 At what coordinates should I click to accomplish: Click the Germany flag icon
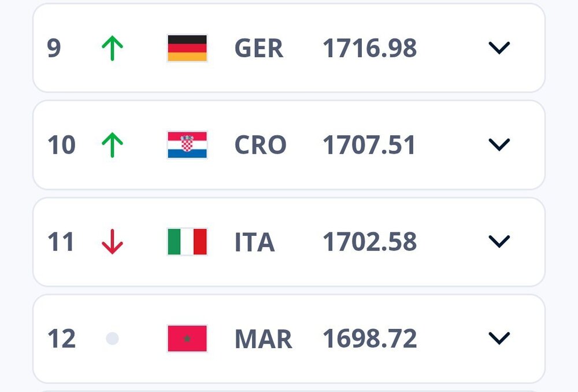[187, 48]
